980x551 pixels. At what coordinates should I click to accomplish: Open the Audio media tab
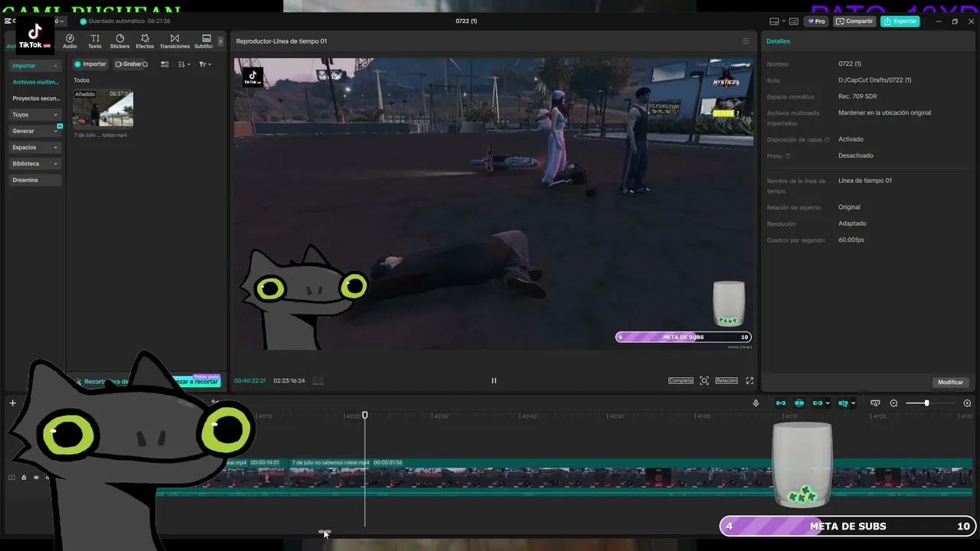(x=70, y=41)
